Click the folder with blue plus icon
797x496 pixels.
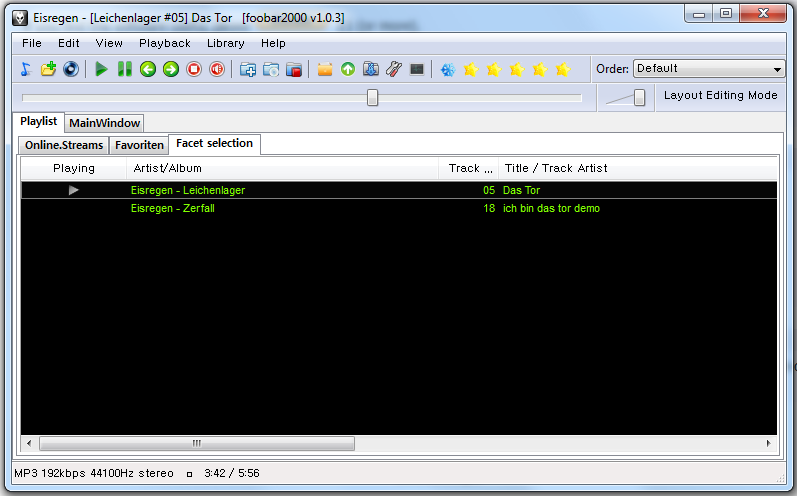click(248, 69)
